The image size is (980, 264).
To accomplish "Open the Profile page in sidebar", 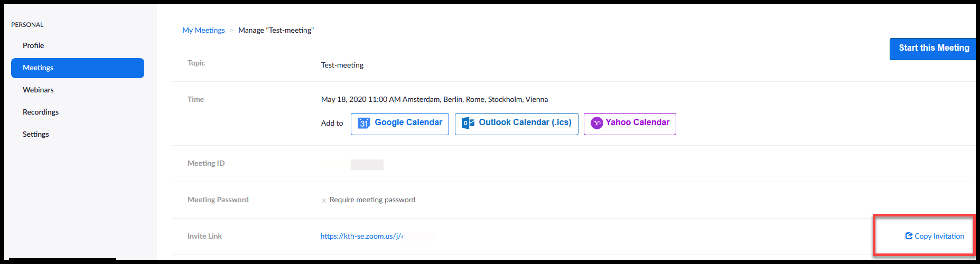I will pyautogui.click(x=33, y=45).
